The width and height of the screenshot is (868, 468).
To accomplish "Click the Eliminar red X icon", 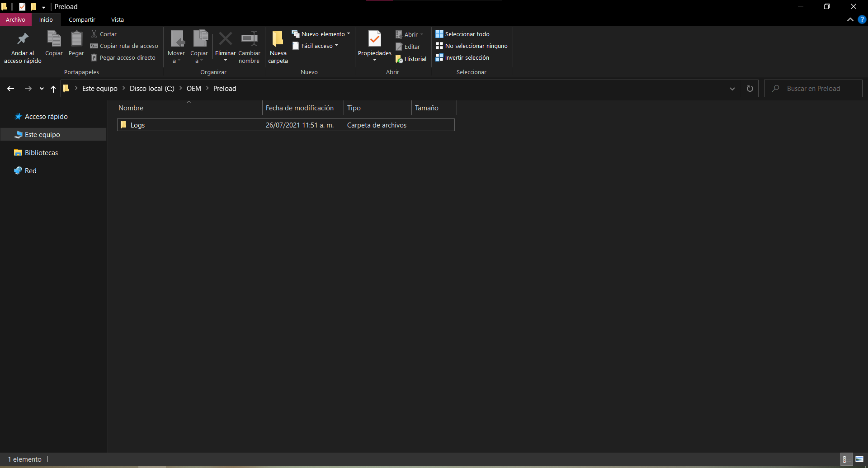I will 225,39.
